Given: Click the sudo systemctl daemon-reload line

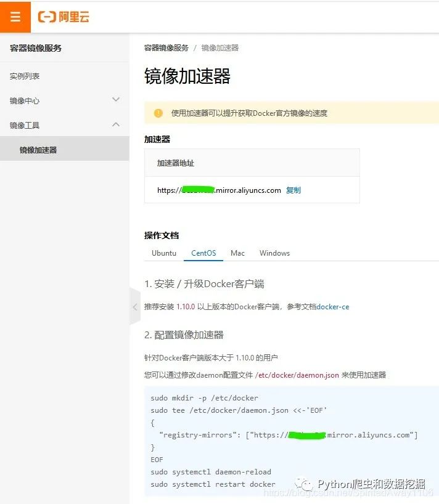Looking at the screenshot, I should coord(211,472).
